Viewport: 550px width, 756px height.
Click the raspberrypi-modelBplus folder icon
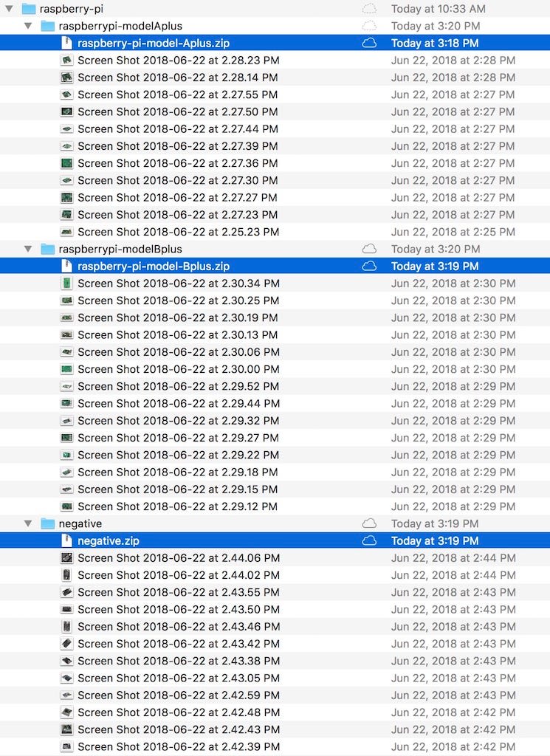point(48,249)
